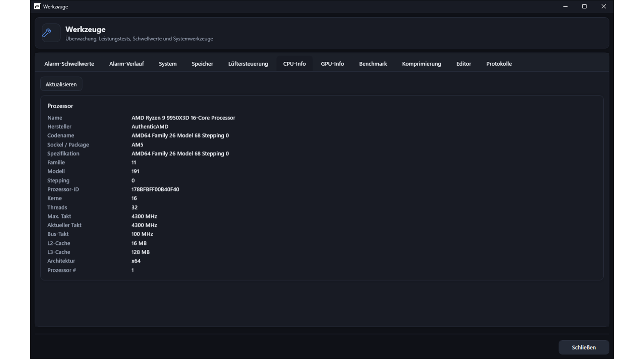Switch to the GPU-Info tab
Image resolution: width=644 pixels, height=362 pixels.
coord(332,64)
